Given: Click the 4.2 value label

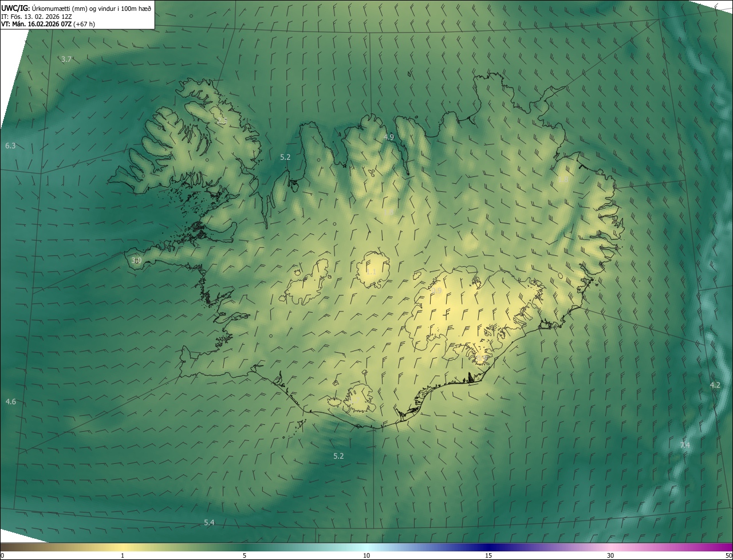Looking at the screenshot, I should [x=715, y=385].
